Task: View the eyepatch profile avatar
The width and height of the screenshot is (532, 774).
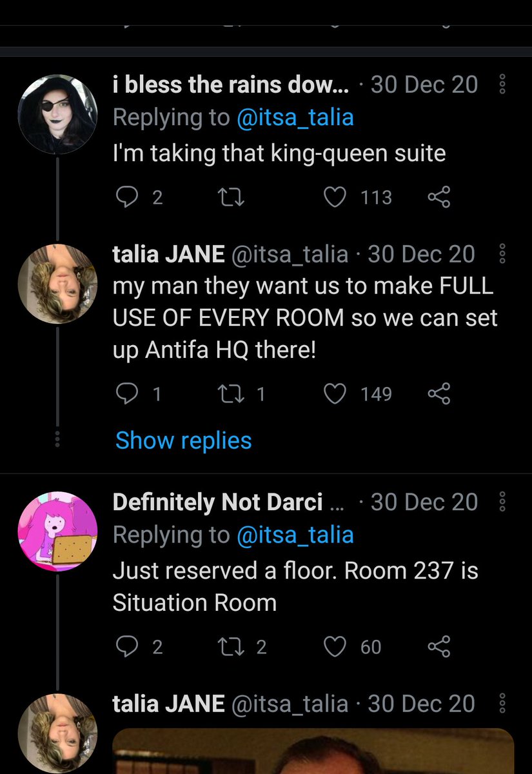Action: click(x=58, y=114)
